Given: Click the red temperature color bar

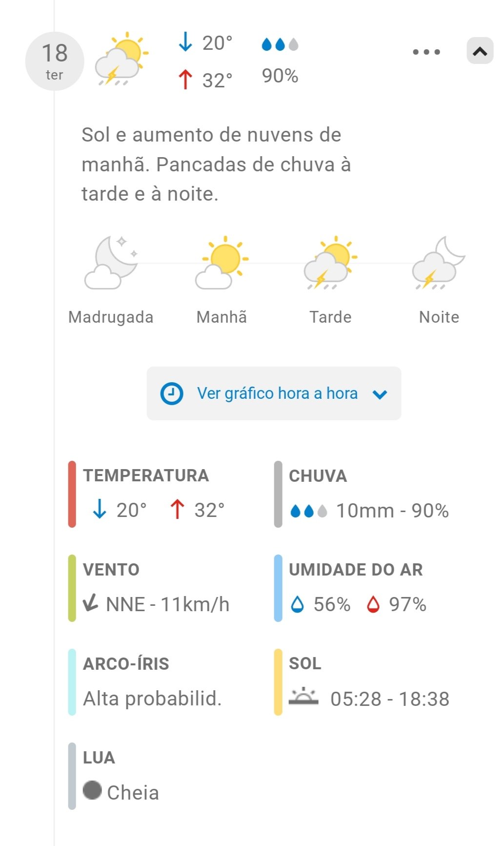Looking at the screenshot, I should pos(72,494).
